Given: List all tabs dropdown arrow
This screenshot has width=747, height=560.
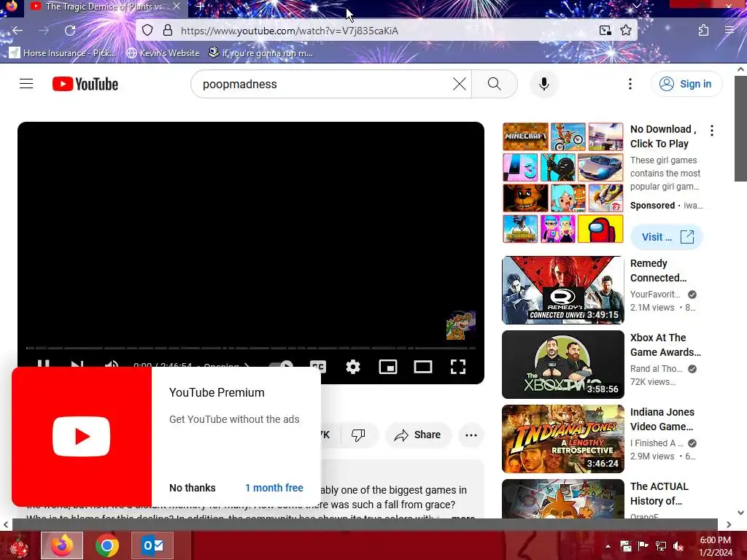Looking at the screenshot, I should (x=636, y=6).
